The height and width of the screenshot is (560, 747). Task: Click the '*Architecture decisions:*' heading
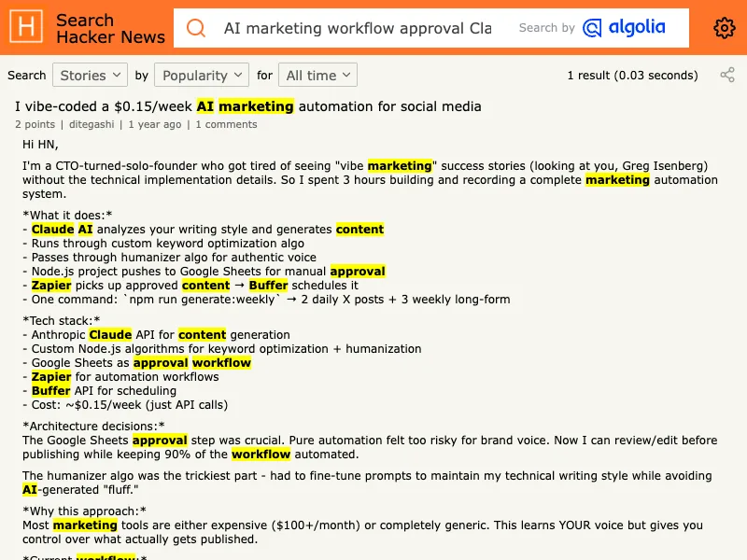[93, 427]
